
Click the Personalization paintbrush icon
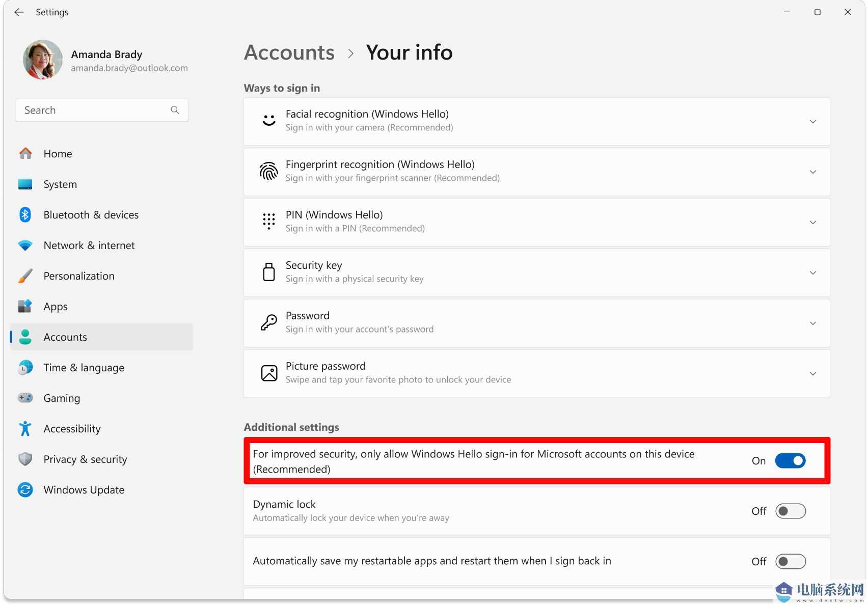coord(25,276)
